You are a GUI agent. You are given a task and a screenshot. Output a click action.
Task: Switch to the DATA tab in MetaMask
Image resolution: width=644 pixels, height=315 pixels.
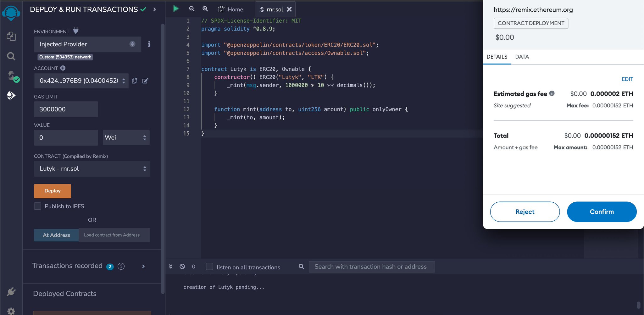tap(522, 57)
